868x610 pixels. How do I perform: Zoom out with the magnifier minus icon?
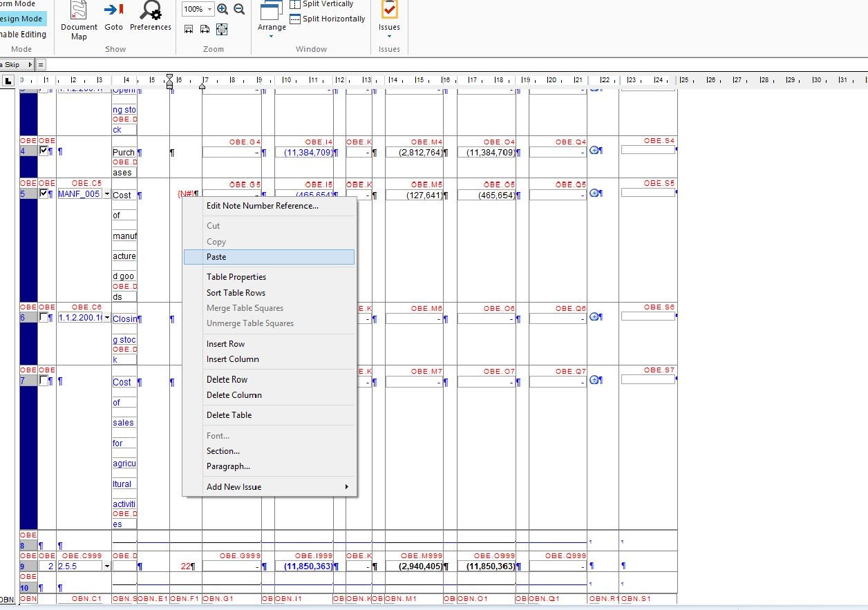[x=239, y=9]
